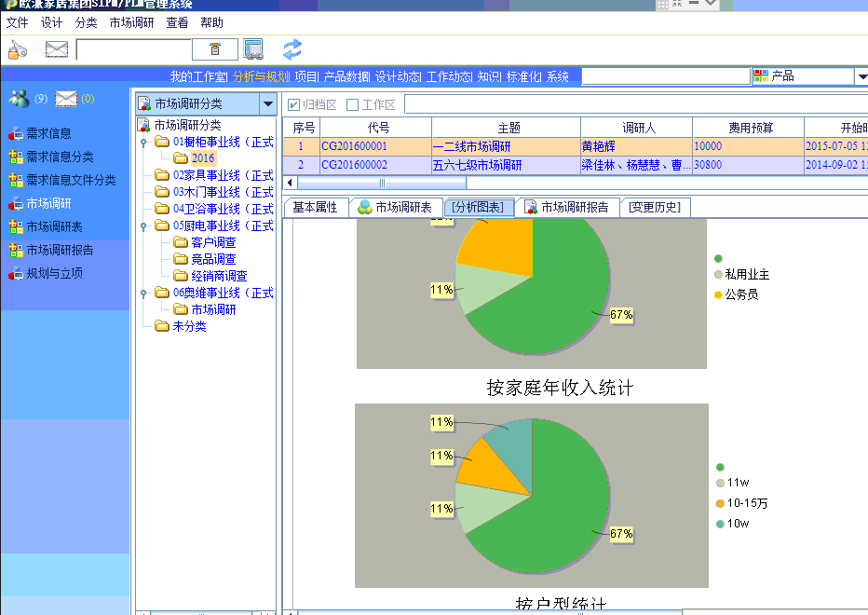868x615 pixels.
Task: Expand the 市场调研分类 dropdown
Action: pos(267,103)
